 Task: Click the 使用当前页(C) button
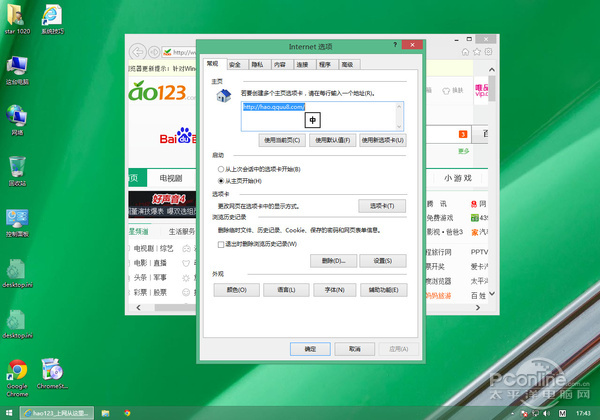tap(282, 140)
